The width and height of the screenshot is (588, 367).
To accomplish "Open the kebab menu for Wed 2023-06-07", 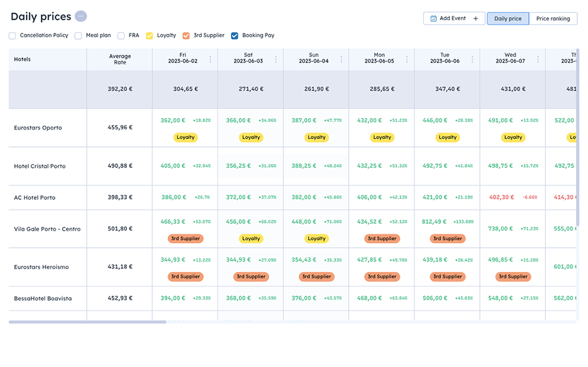I will [538, 60].
